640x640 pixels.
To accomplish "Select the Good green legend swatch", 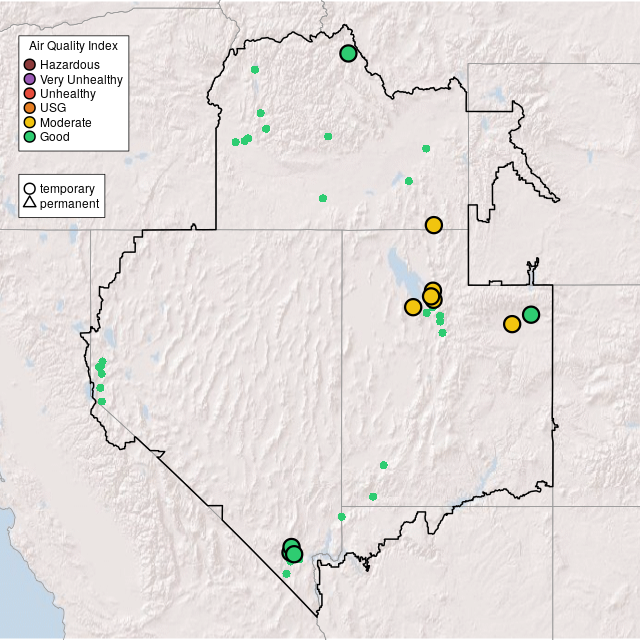I will click(30, 136).
